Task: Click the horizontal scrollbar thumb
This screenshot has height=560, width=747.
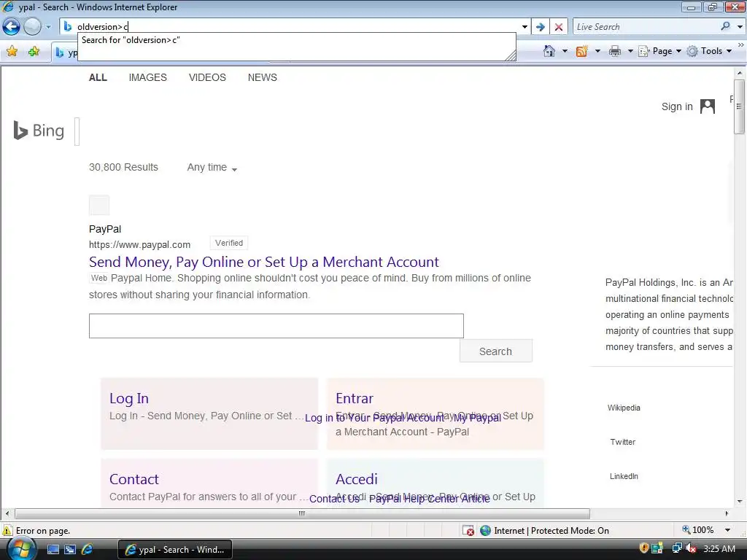Action: 302,513
